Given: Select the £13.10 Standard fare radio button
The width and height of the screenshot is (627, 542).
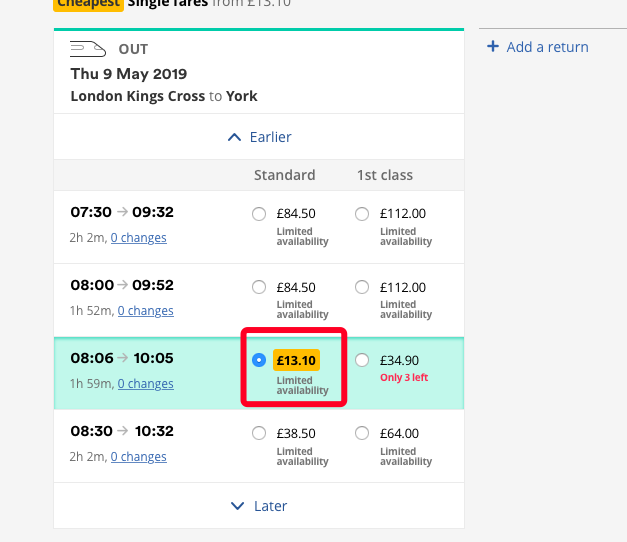Looking at the screenshot, I should (x=259, y=360).
